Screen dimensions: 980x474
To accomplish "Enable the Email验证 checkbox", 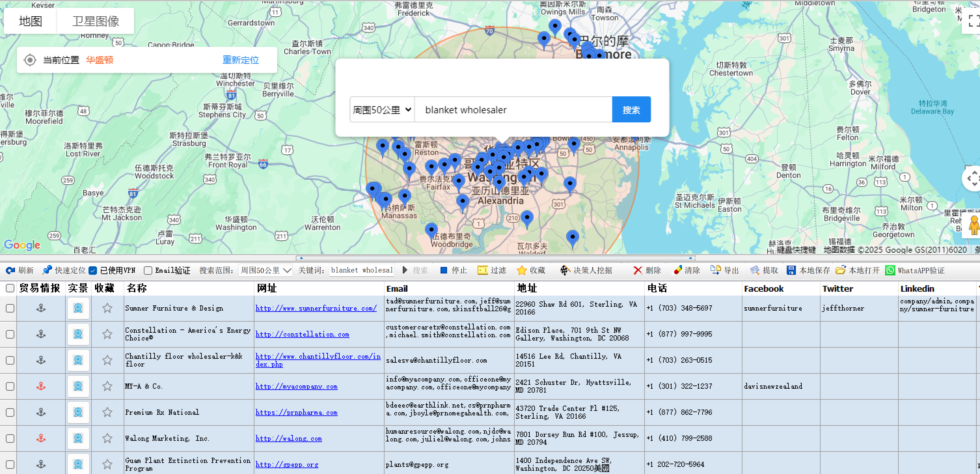I will (x=148, y=270).
